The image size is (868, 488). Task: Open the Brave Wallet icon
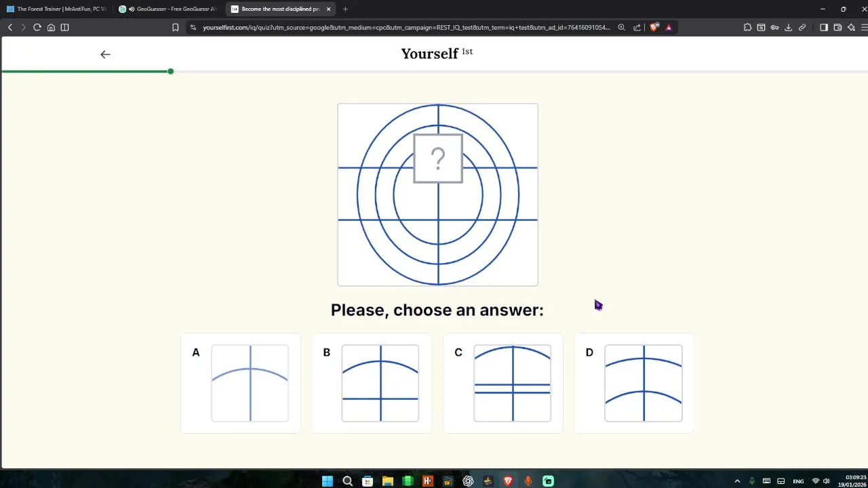pos(837,27)
